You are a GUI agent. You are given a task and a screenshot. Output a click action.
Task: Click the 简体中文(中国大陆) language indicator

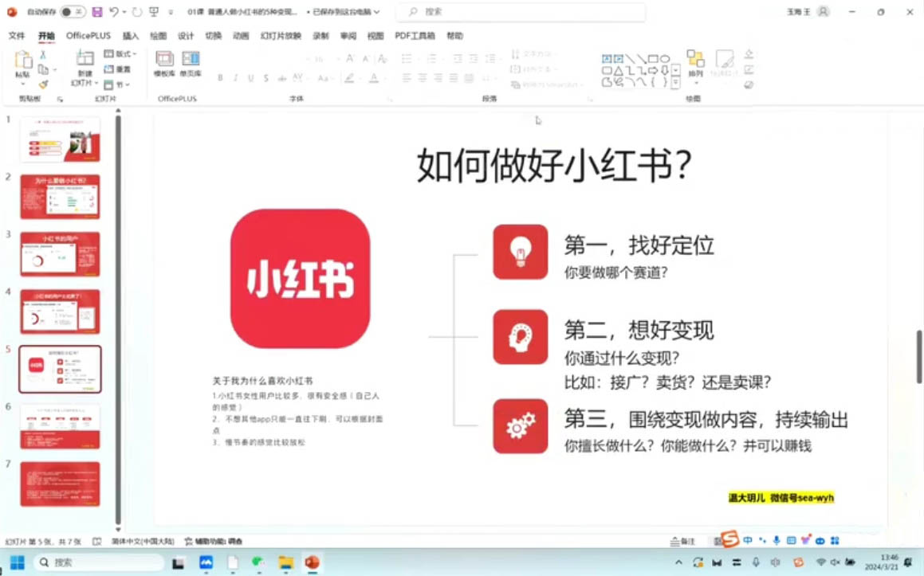(143, 541)
